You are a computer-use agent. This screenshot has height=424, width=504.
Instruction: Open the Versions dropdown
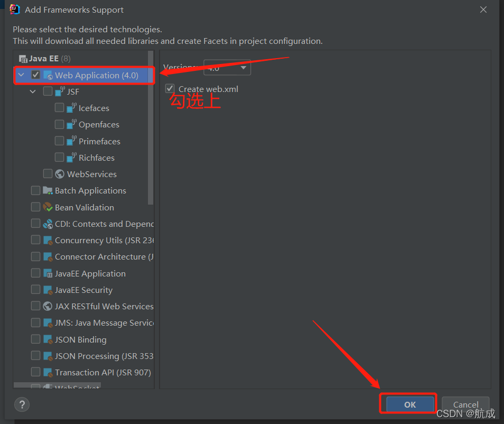[x=227, y=68]
